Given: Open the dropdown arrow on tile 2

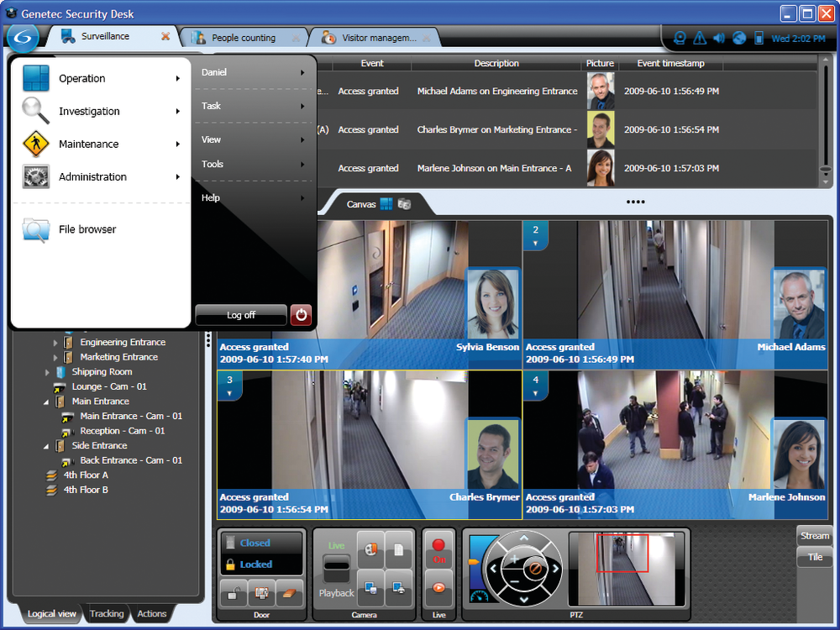Looking at the screenshot, I should (535, 242).
